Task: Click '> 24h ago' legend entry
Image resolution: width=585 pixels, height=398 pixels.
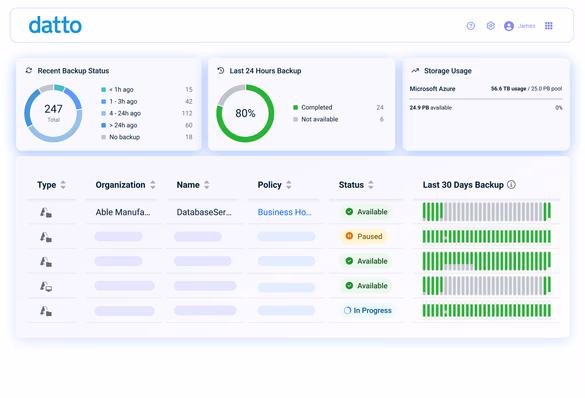Action: click(123, 125)
